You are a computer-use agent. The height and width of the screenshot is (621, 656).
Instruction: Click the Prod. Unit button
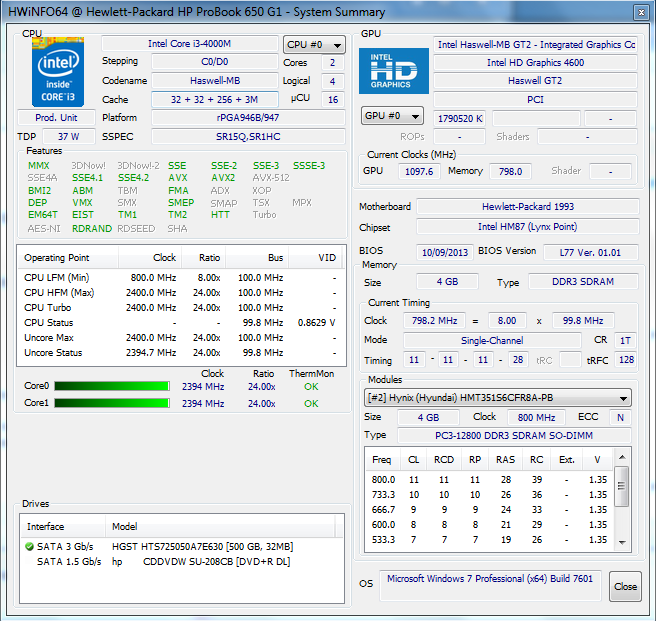(56, 118)
